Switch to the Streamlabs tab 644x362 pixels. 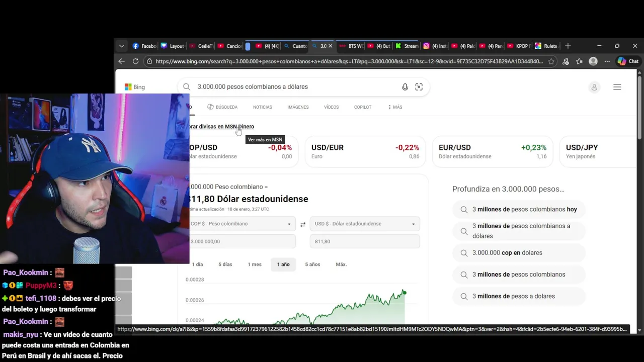point(407,46)
